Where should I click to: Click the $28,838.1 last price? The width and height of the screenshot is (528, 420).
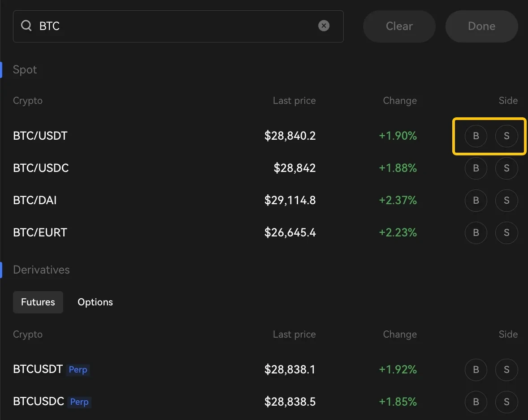coord(290,369)
